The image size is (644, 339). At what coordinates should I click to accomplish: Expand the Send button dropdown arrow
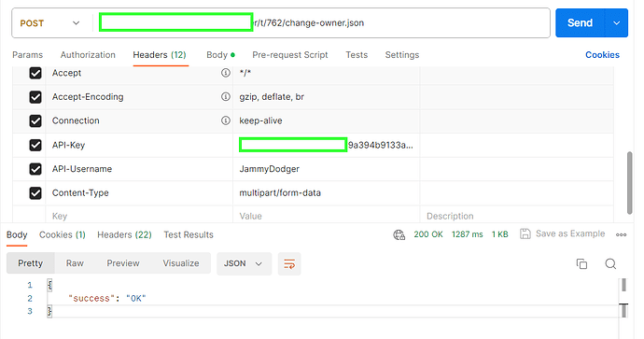[x=616, y=23]
